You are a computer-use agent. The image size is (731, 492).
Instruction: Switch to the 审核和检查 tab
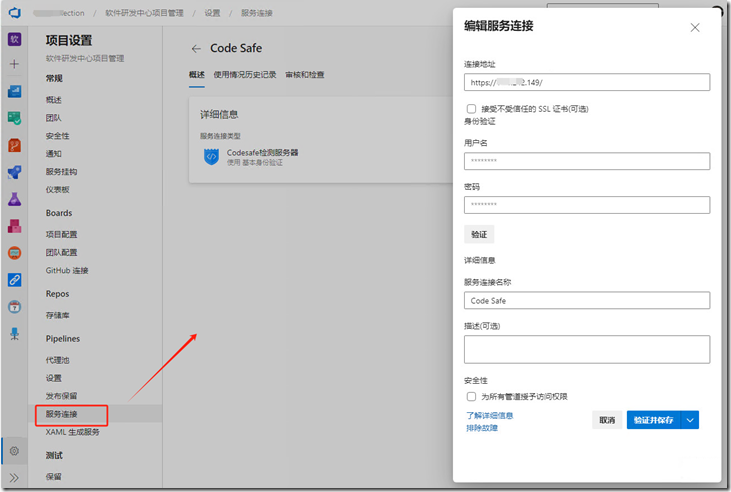pyautogui.click(x=304, y=75)
